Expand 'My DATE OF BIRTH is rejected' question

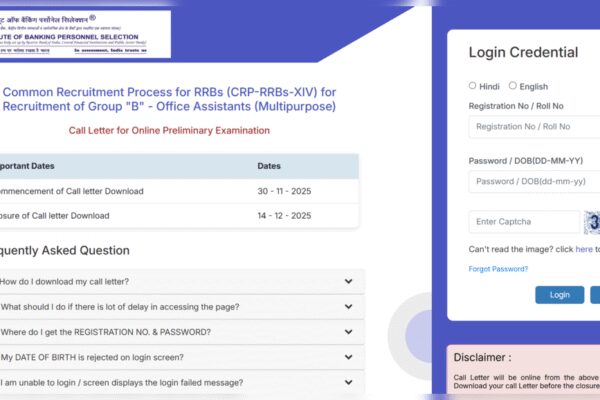pos(181,357)
